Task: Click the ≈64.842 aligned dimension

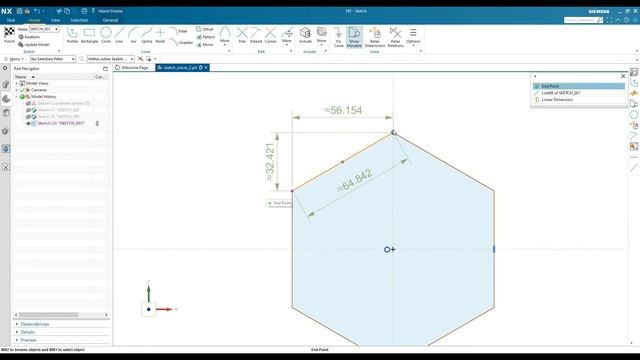Action: [x=355, y=180]
